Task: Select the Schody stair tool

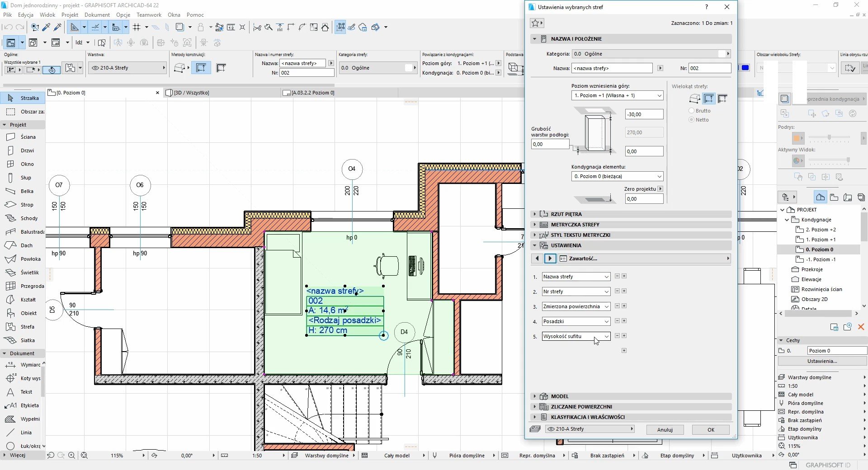Action: pos(23,218)
